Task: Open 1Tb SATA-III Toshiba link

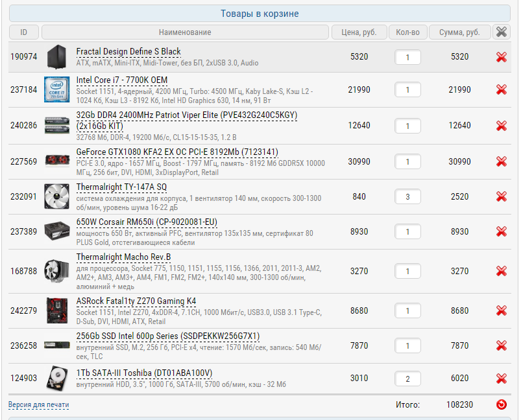Action: tap(144, 373)
